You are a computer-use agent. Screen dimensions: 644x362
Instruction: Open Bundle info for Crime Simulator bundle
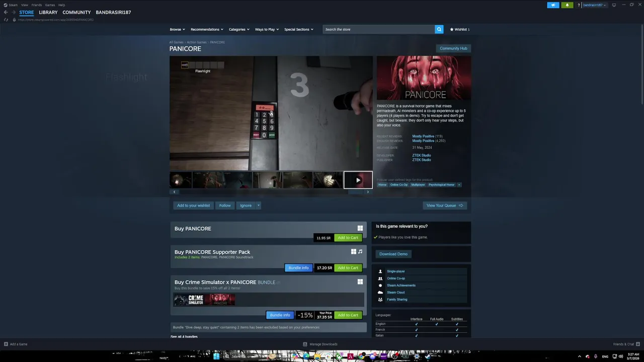(x=280, y=315)
